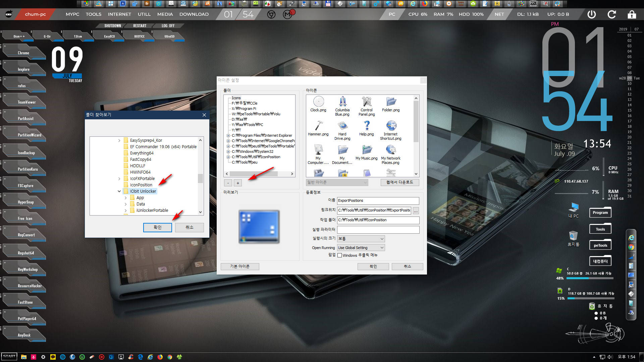Open the MYPC menu

(72, 14)
